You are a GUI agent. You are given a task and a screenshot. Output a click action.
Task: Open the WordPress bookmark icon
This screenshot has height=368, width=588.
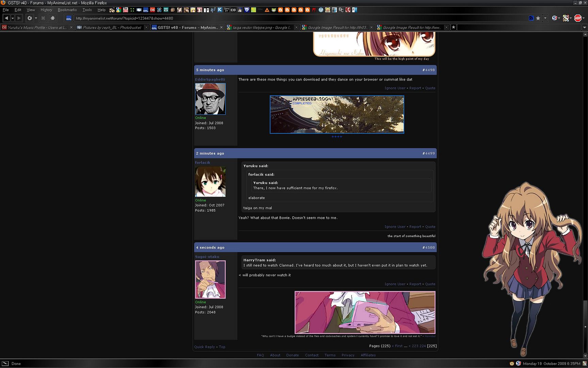coord(321,10)
